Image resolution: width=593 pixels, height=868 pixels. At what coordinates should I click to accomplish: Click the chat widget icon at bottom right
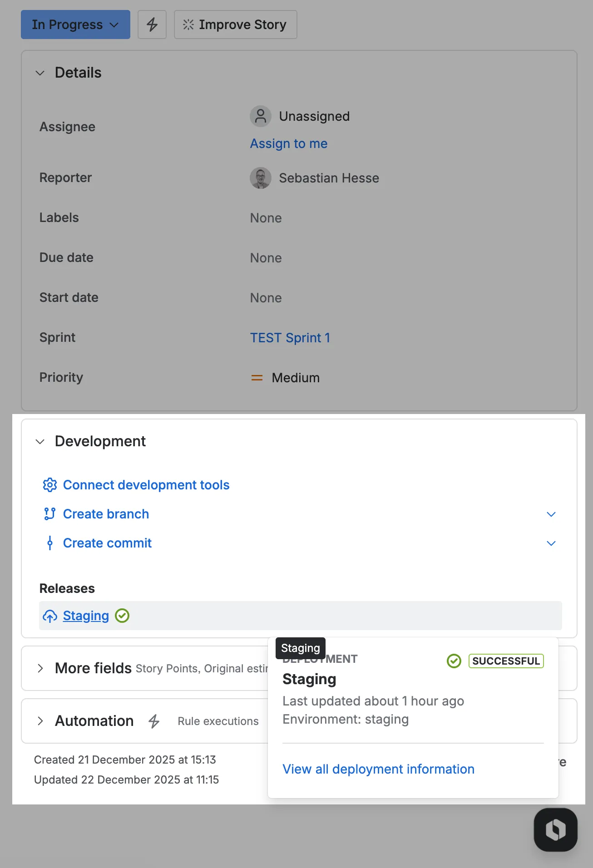pyautogui.click(x=555, y=829)
